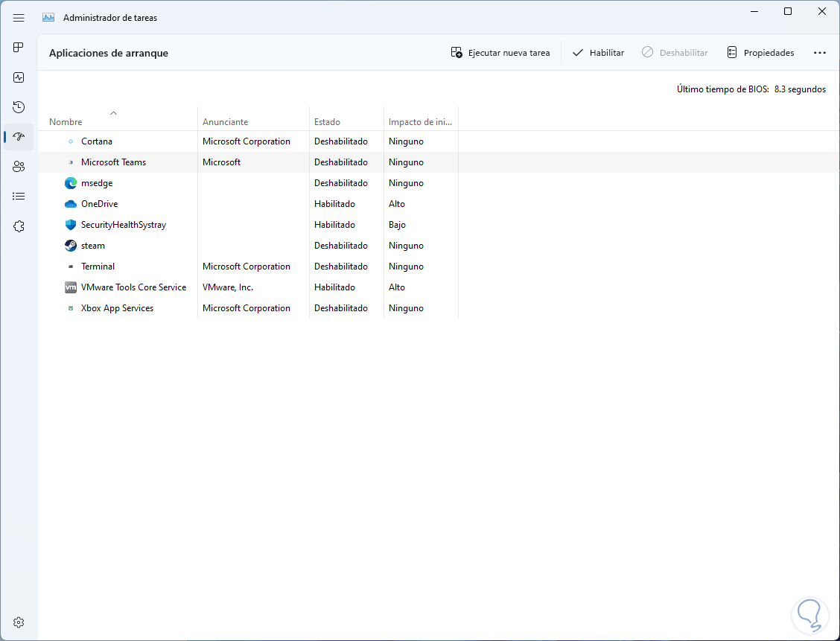This screenshot has height=641, width=840.
Task: Open the hamburger navigation menu
Action: click(19, 18)
